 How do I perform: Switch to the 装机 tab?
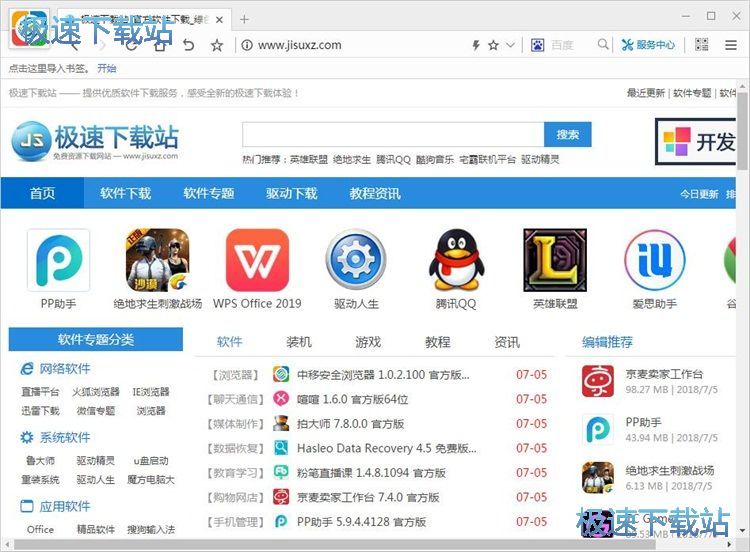pos(299,342)
